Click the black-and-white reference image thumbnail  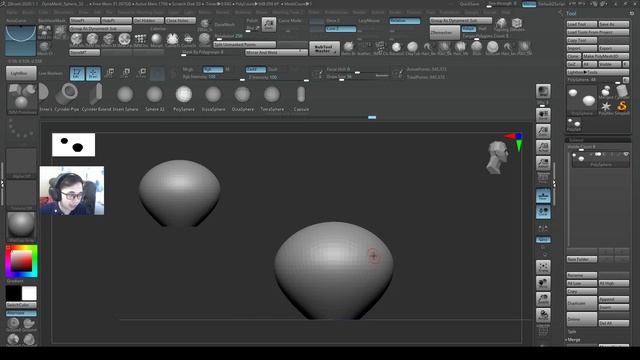73,144
